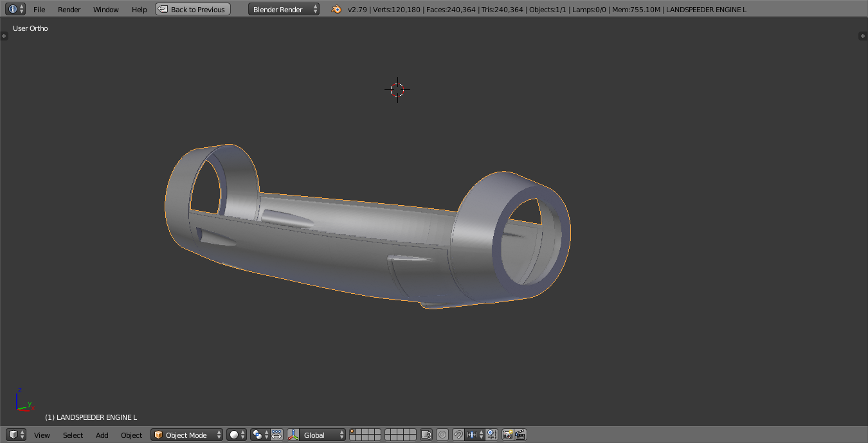Click the LANDSPEEDER ENGINE L object label
This screenshot has height=443, width=868.
pyautogui.click(x=91, y=417)
